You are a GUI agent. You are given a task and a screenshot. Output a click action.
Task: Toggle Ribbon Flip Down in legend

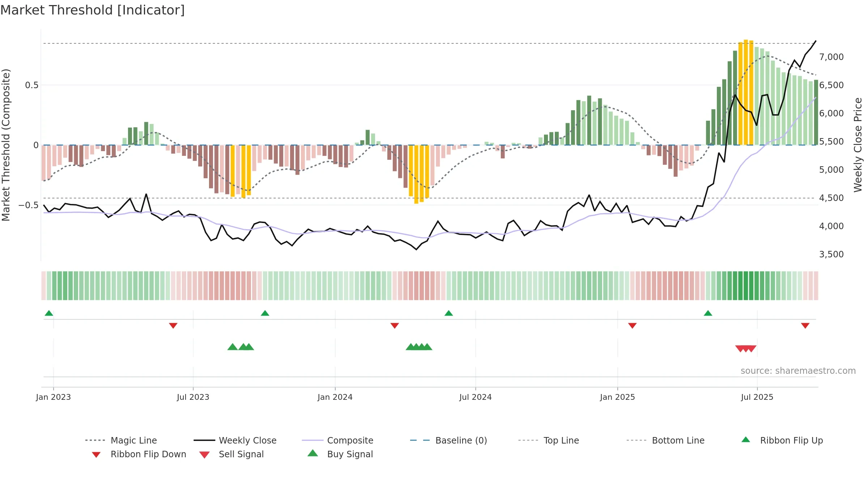click(139, 454)
